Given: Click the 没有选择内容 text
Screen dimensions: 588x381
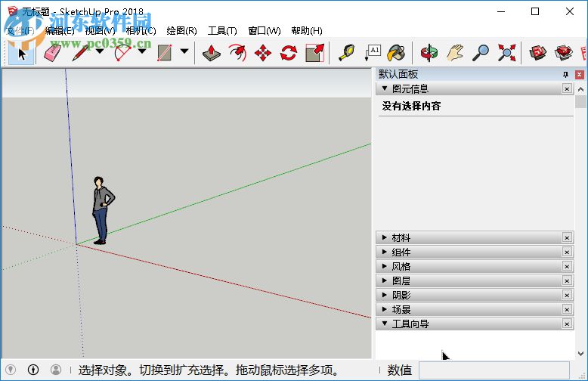Looking at the screenshot, I should coord(411,106).
